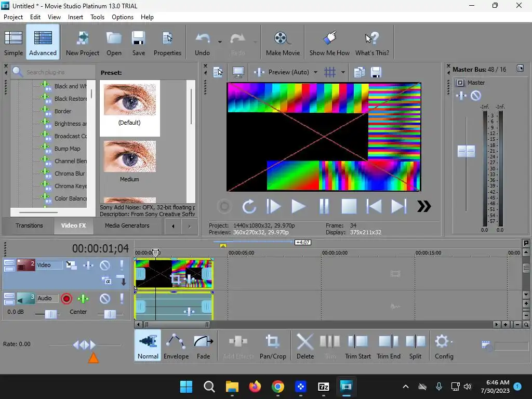Open the Edit menu
The width and height of the screenshot is (532, 399).
(35, 17)
